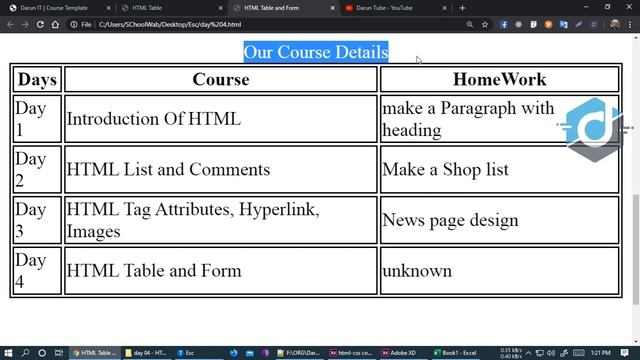The width and height of the screenshot is (640, 360).
Task: Open the Windows Start menu
Action: (8, 353)
